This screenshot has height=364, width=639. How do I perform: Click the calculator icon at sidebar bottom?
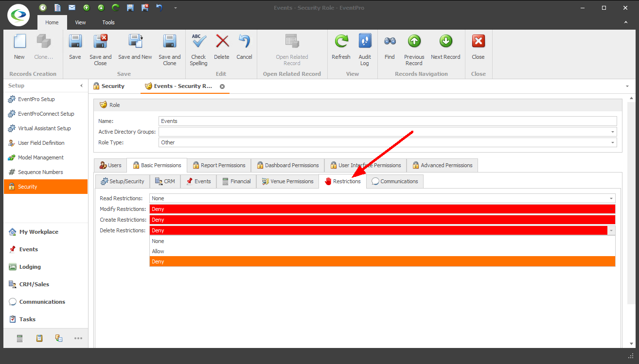[x=20, y=338]
